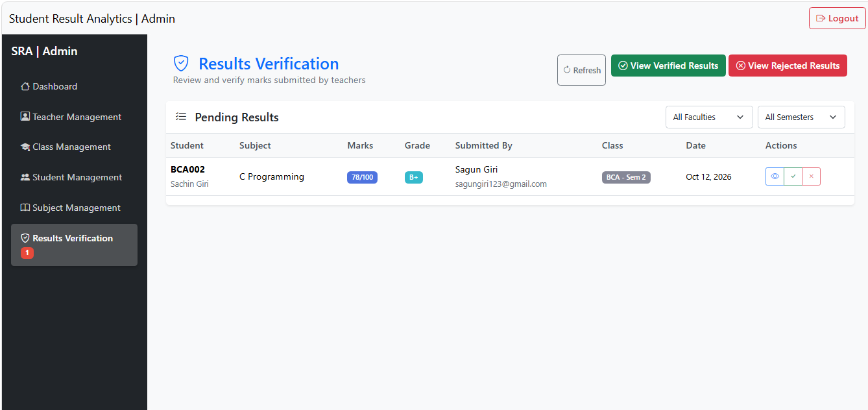Image resolution: width=868 pixels, height=410 pixels.
Task: Reject BCA002 result with red X
Action: click(811, 176)
